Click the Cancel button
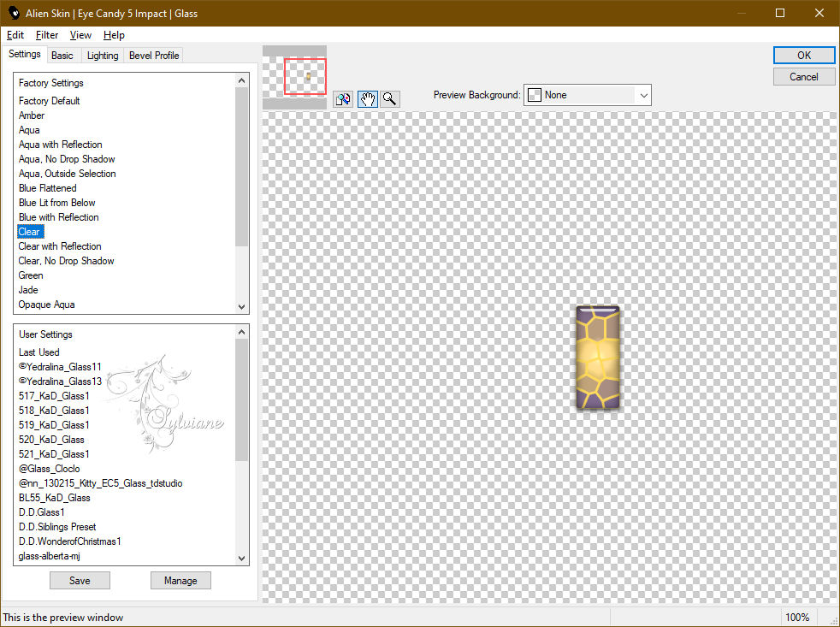This screenshot has height=627, width=840. pyautogui.click(x=803, y=77)
